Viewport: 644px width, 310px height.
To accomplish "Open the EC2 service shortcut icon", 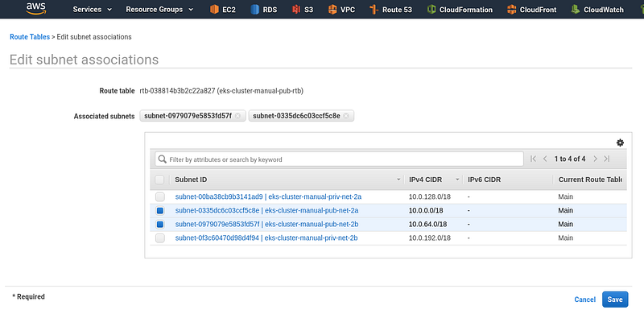I will coord(214,10).
